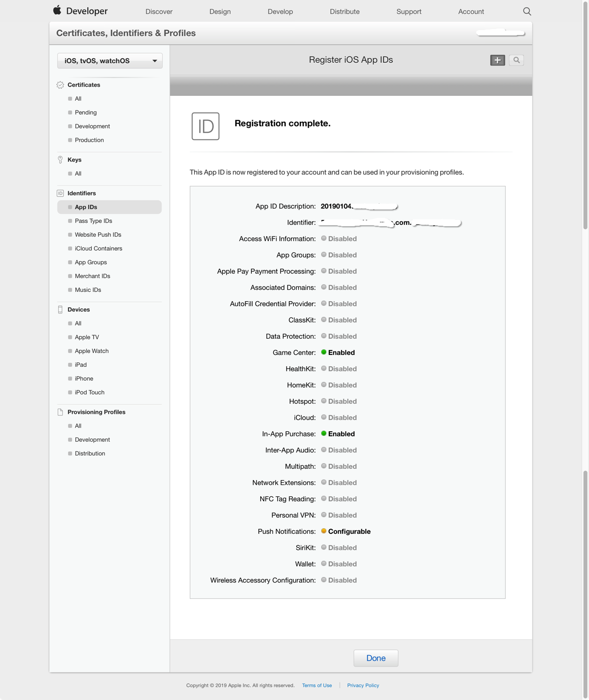589x700 pixels.
Task: Select All under Certificates
Action: (x=78, y=99)
